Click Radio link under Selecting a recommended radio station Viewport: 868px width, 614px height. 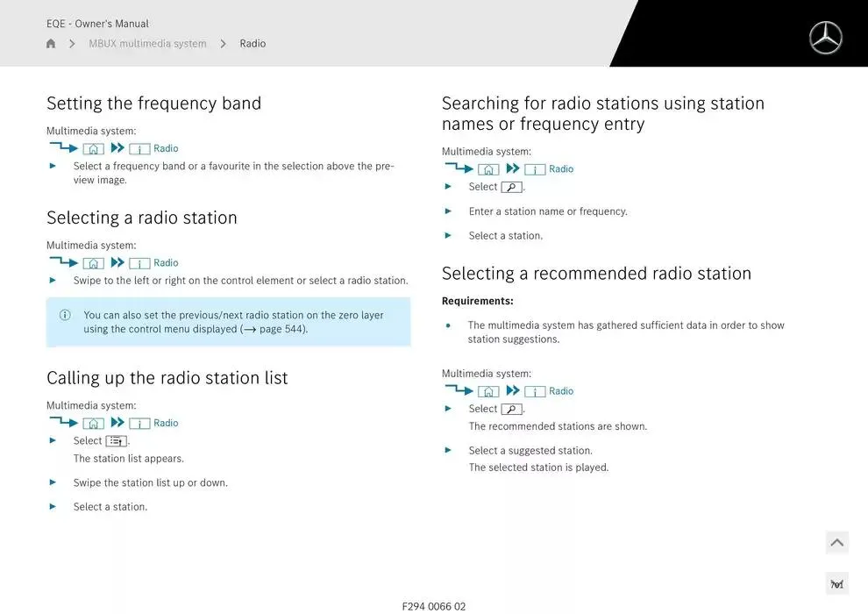[561, 391]
